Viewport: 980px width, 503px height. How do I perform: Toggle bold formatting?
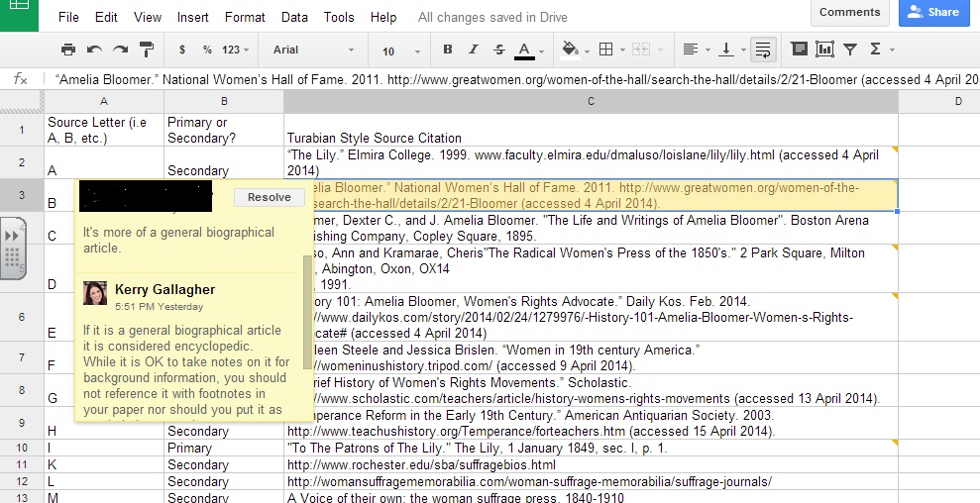(448, 50)
